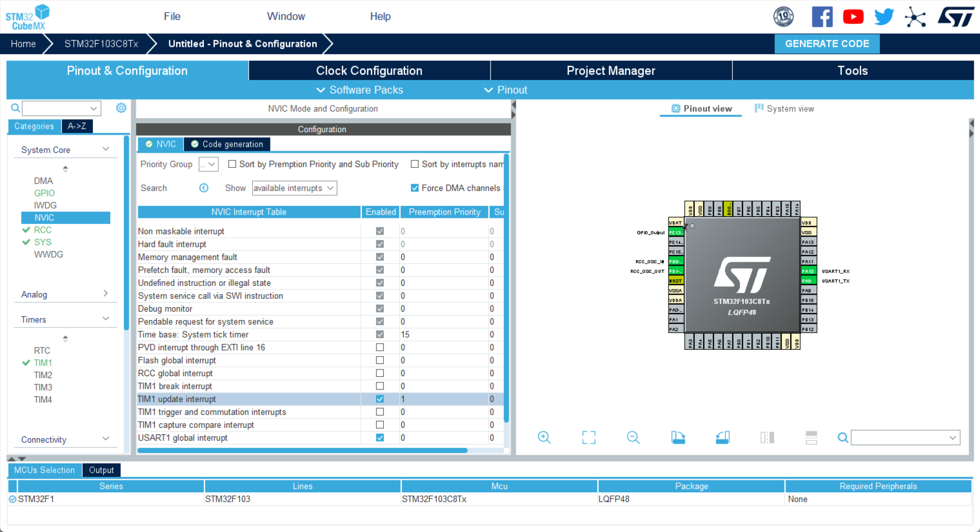Image resolution: width=980 pixels, height=532 pixels.
Task: Open the ST Twitter icon
Action: point(884,17)
